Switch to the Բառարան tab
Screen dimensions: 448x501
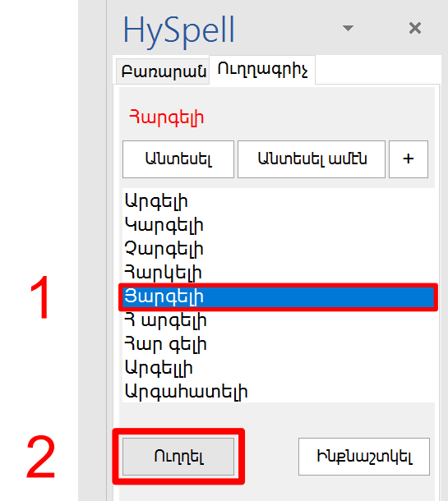163,71
